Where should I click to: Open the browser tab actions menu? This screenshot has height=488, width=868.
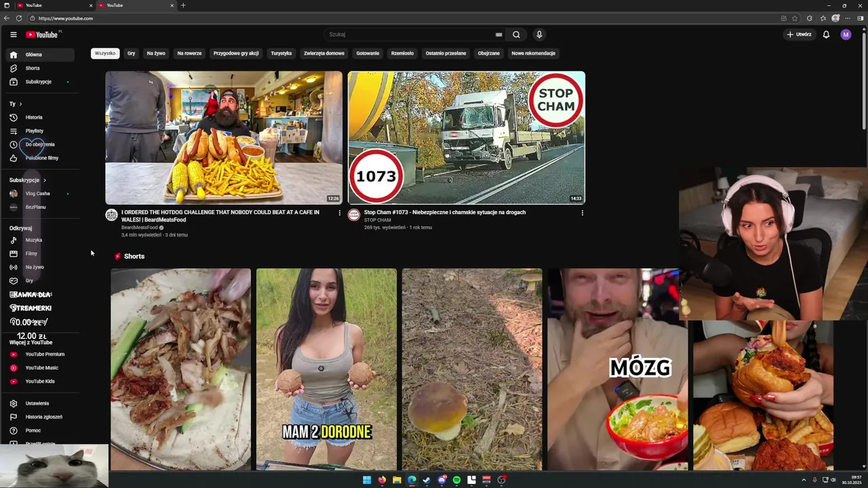pos(7,5)
